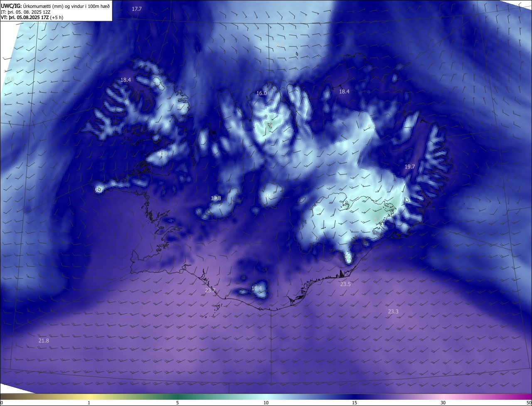Click the 5 tick on the color scale

click(177, 403)
